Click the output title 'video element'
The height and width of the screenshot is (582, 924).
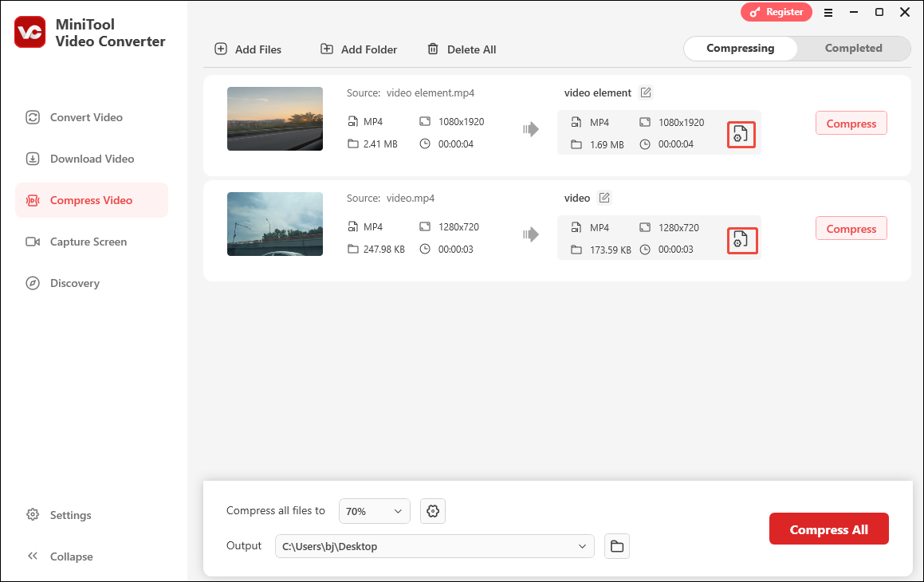pos(598,93)
